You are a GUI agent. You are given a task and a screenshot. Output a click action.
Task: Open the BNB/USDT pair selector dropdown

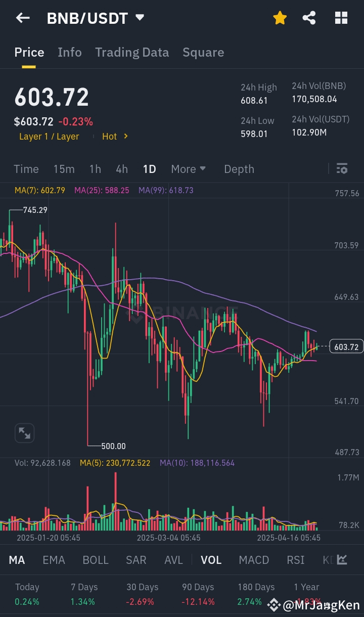[140, 18]
